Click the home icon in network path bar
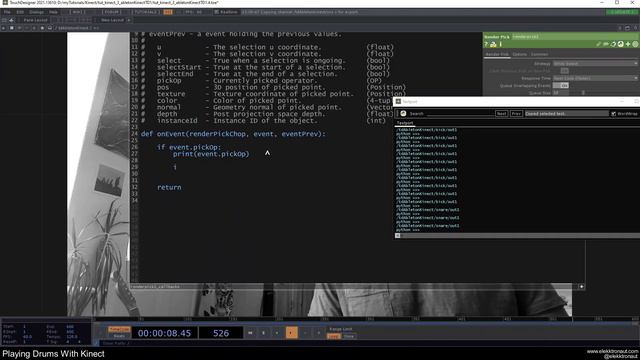640x360 pixels. coord(50,28)
